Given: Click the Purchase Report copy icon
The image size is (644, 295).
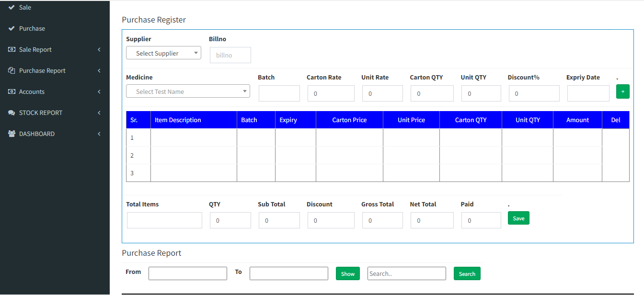Looking at the screenshot, I should (11, 71).
